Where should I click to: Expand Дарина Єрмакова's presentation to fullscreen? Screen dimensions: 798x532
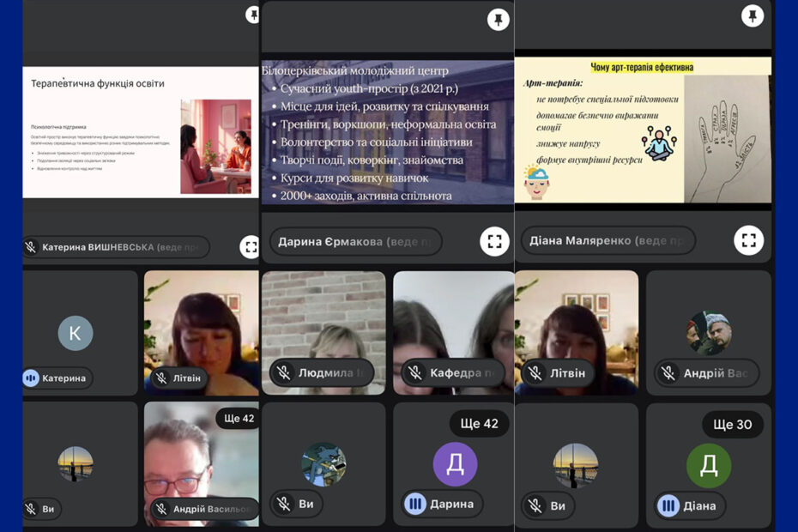tap(494, 241)
